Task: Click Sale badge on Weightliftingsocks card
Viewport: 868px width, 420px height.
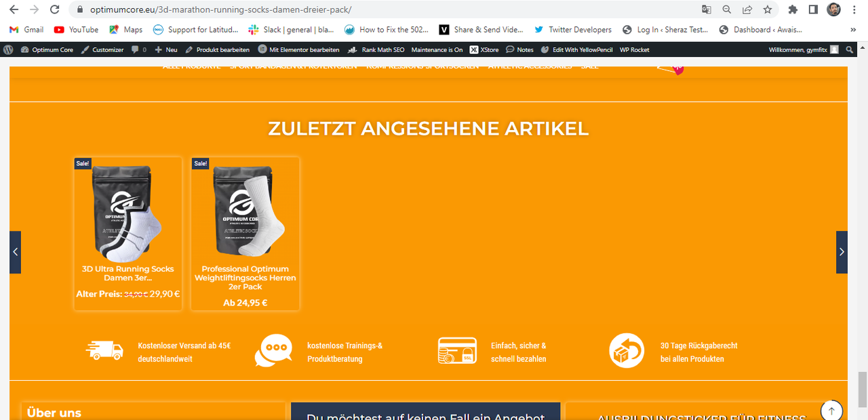Action: pyautogui.click(x=201, y=163)
